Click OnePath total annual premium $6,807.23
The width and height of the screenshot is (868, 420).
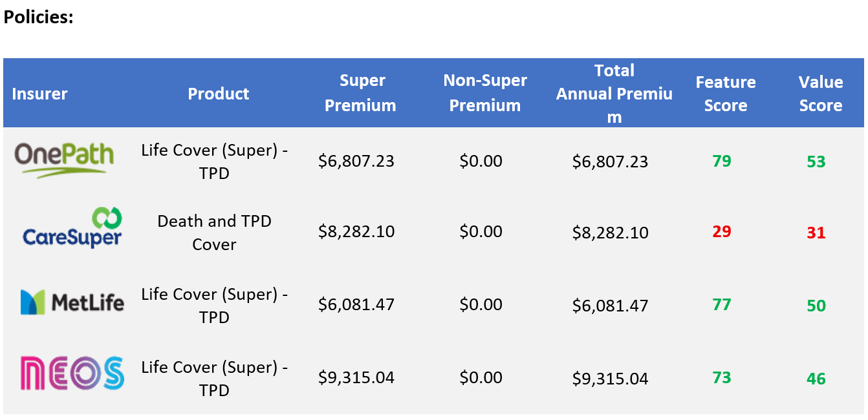click(x=611, y=162)
